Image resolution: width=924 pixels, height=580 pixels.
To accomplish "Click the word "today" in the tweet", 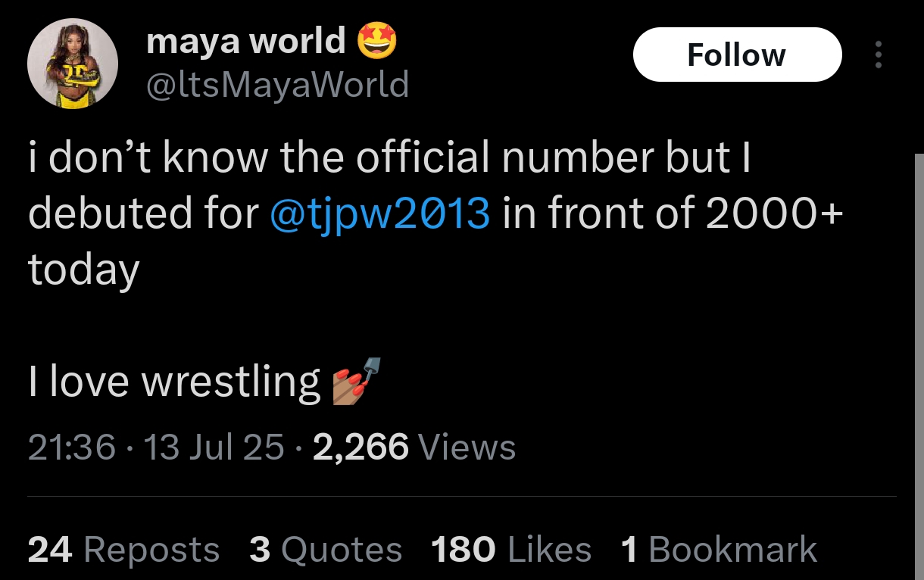I will (x=84, y=270).
